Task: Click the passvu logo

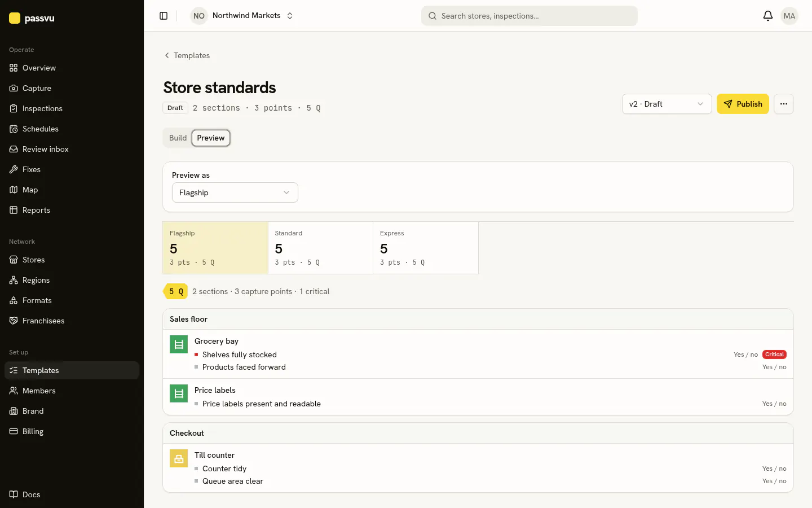Action: click(32, 18)
